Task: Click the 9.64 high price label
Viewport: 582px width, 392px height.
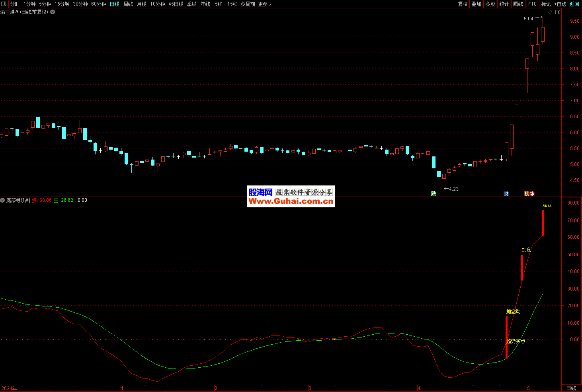Action: click(528, 19)
